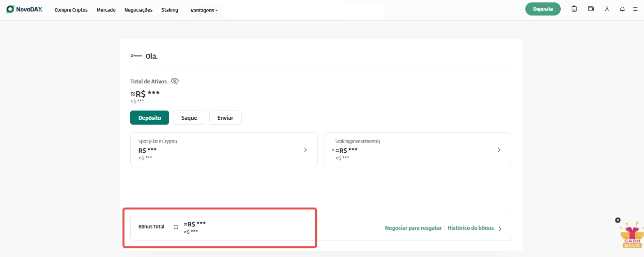The image size is (644, 257).
Task: Follow the Negociar para resgatar link
Action: [x=413, y=228]
